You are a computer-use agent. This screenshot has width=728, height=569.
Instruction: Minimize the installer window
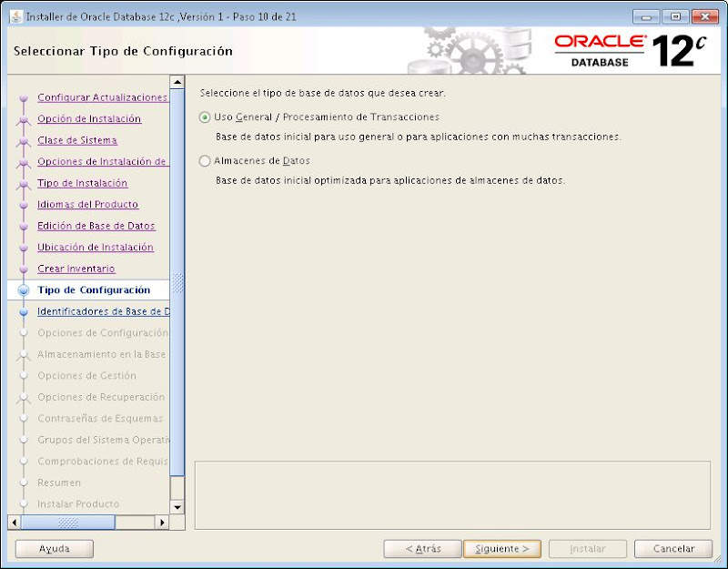(646, 16)
